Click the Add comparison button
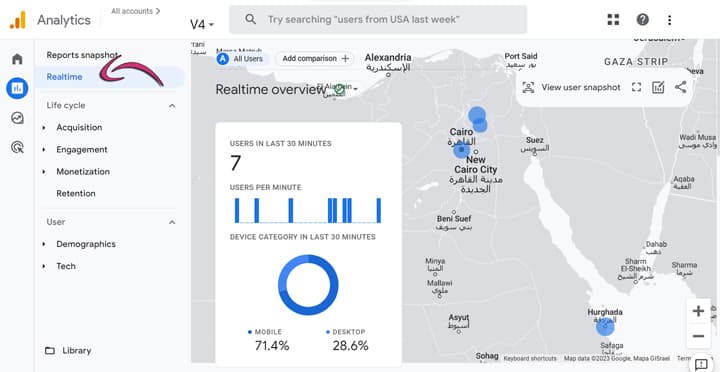This screenshot has width=720, height=372. tap(315, 59)
